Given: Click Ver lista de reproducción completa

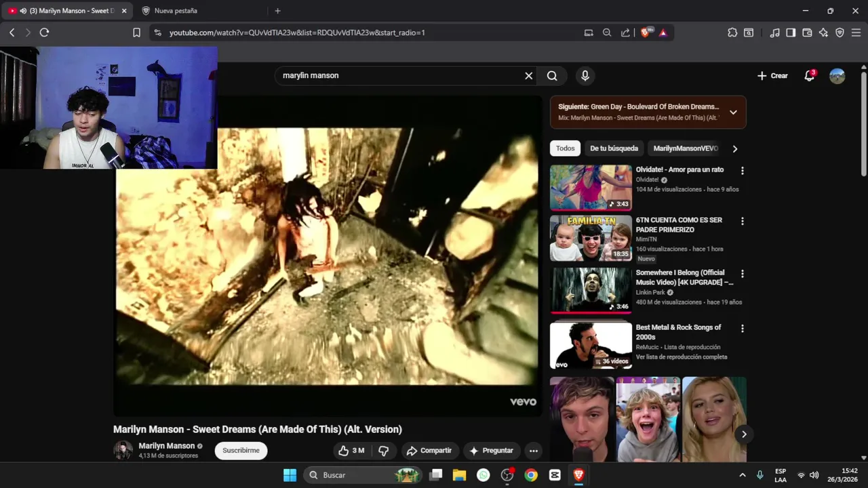Looking at the screenshot, I should click(682, 357).
